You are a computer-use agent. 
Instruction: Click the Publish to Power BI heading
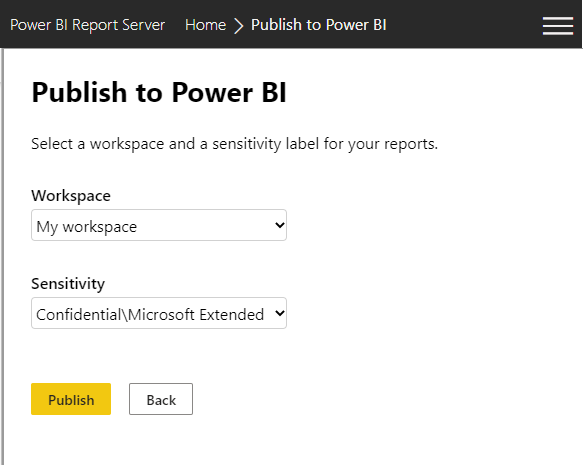(x=159, y=92)
